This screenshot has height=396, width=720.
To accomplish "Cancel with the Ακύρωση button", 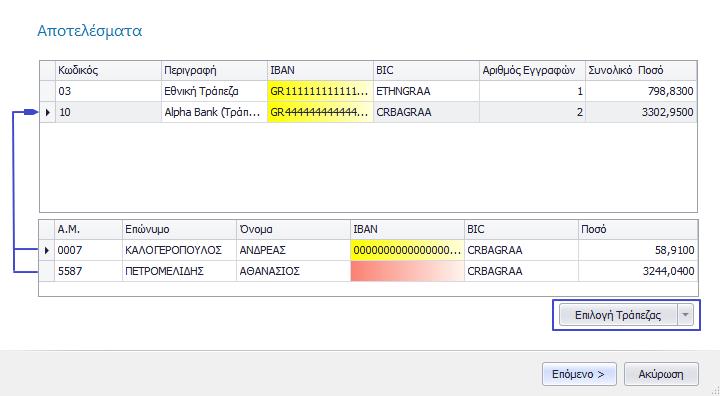I will pyautogui.click(x=661, y=374).
